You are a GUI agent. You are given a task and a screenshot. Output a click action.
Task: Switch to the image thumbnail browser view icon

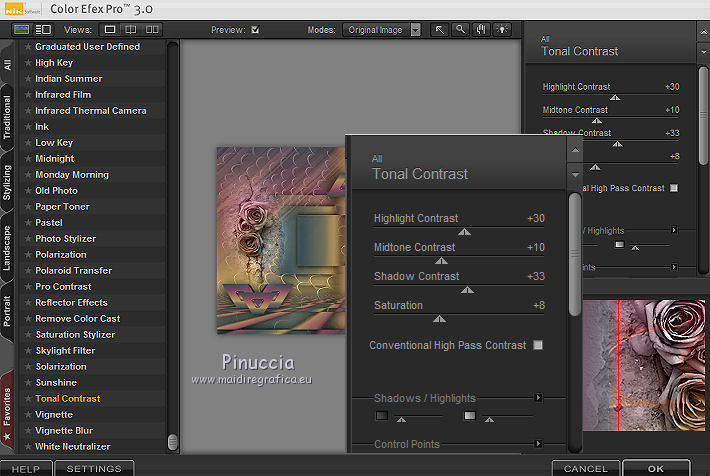pyautogui.click(x=21, y=30)
